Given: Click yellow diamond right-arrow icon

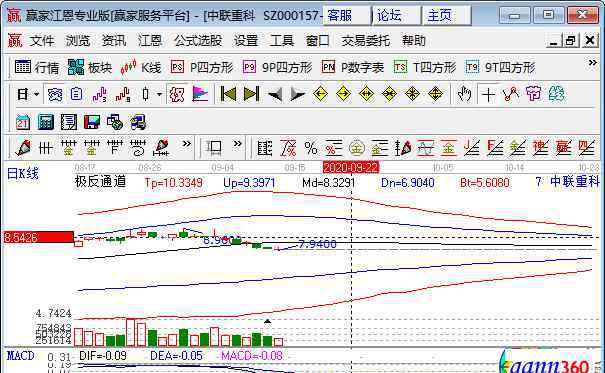Looking at the screenshot, I should coord(343,94).
